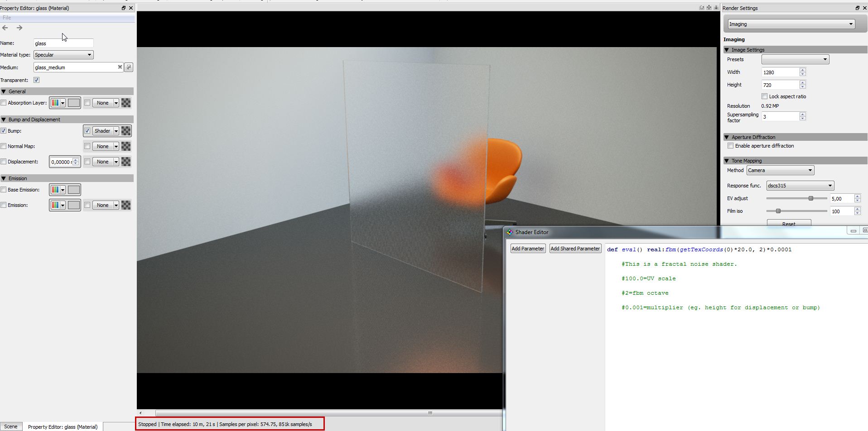
Task: Toggle the Transparent checkbox
Action: coord(37,80)
